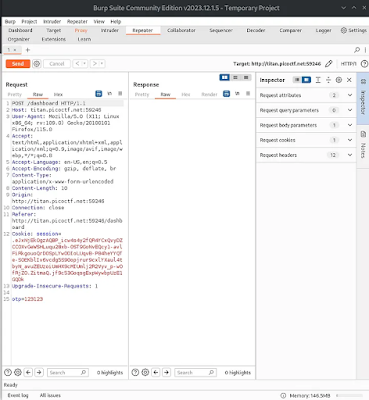The height and width of the screenshot is (400, 369).
Task: Toggle Response non-printable characters \n
Action: click(x=237, y=94)
